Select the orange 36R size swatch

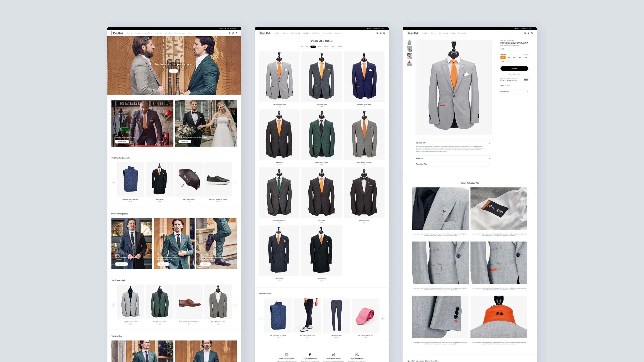(503, 57)
